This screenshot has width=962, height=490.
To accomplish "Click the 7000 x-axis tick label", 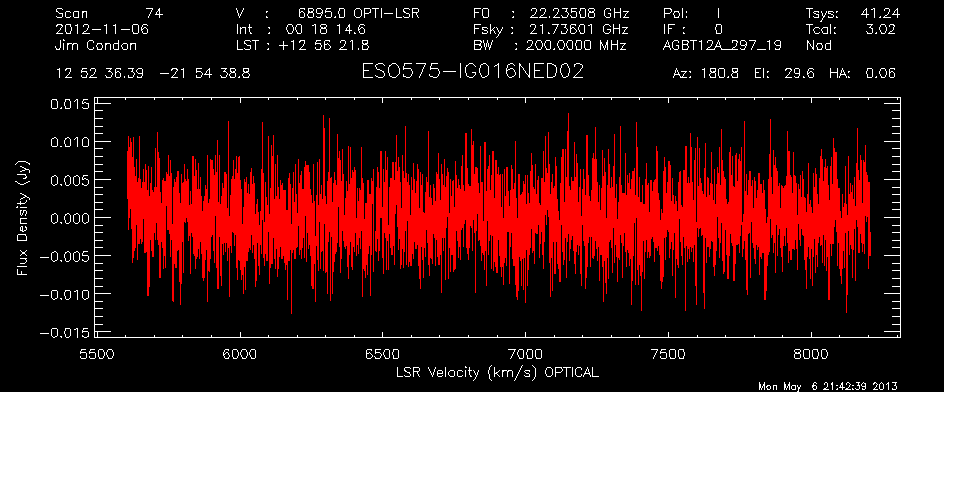I will (525, 354).
